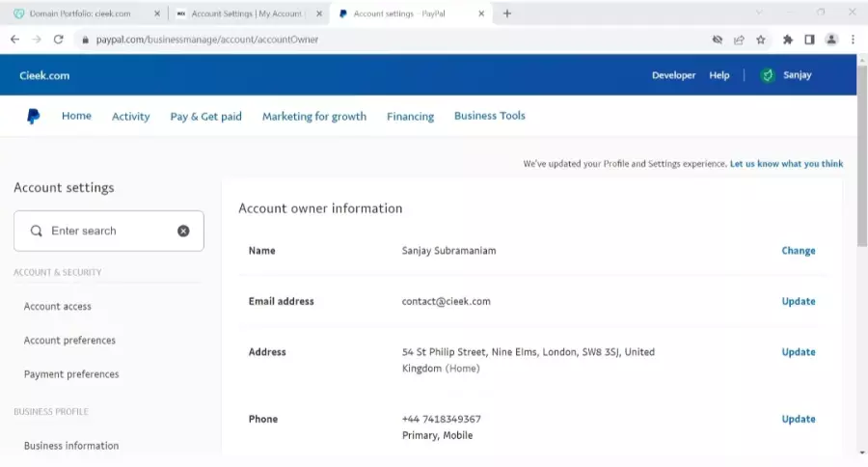
Task: Click the crossed-out eye icon in address bar
Action: pyautogui.click(x=718, y=40)
